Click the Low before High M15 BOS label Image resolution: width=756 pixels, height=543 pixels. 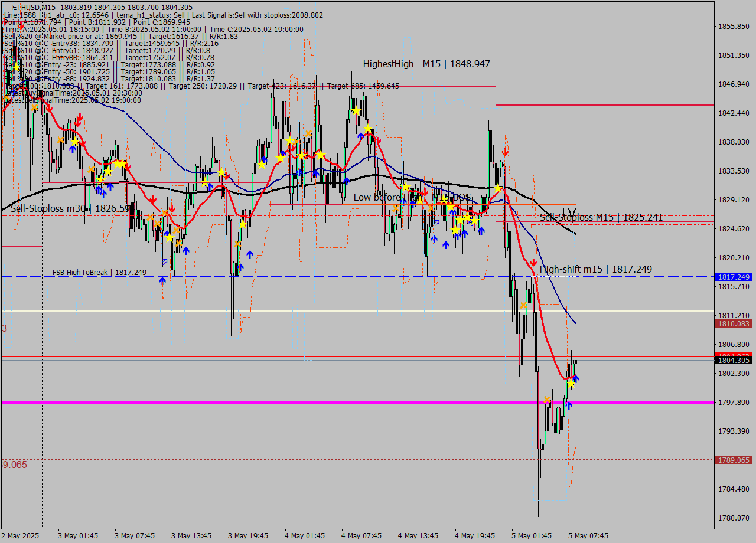tap(412, 197)
